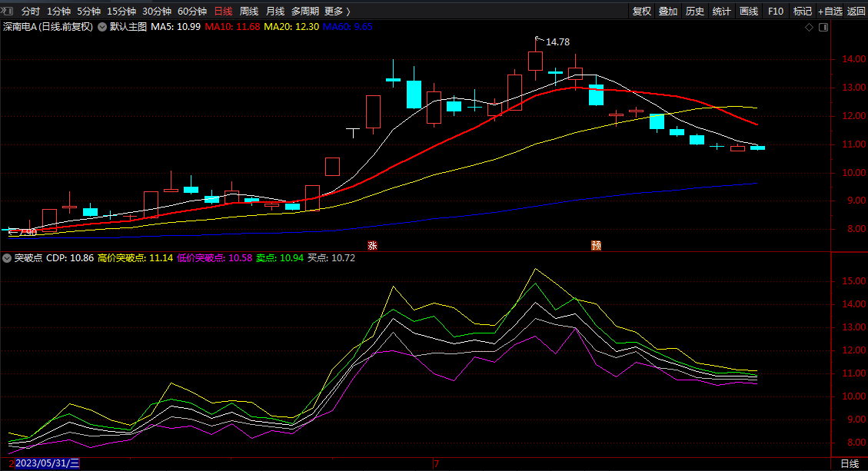This screenshot has width=868, height=471.
Task: Click the MA10: 11.68 label
Action: pos(232,27)
